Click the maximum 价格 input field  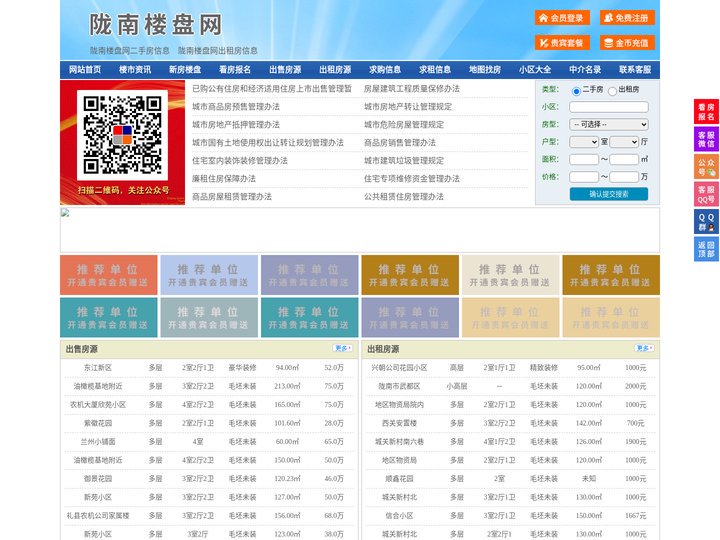[624, 177]
